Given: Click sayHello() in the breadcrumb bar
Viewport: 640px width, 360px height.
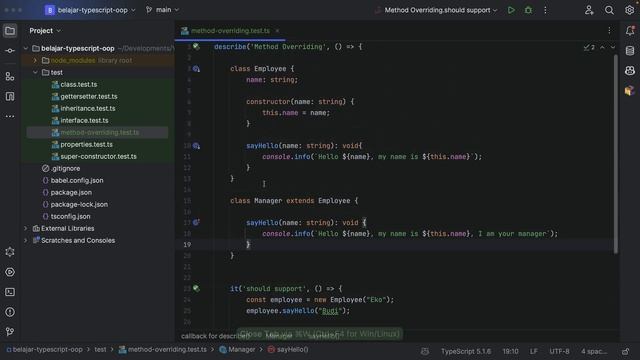Looking at the screenshot, I should coord(288,350).
